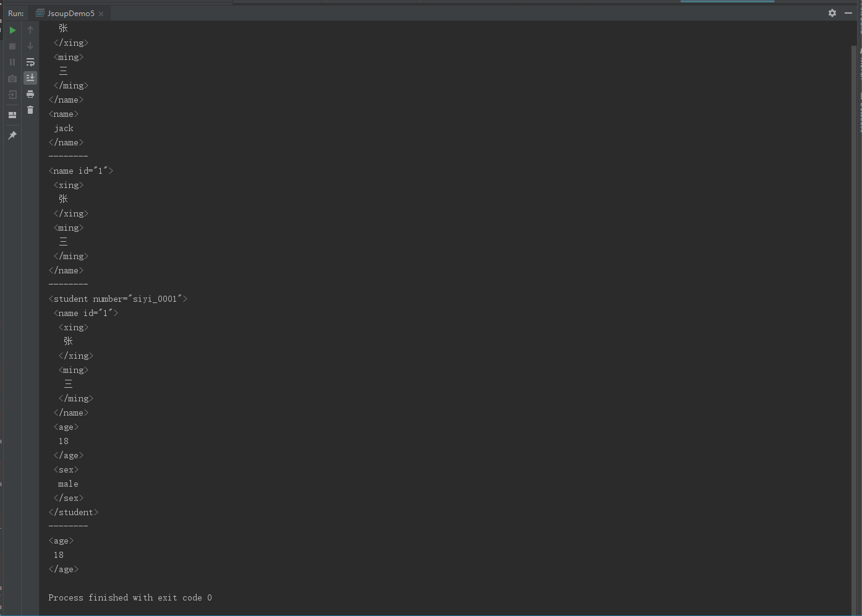Viewport: 862px width, 616px height.
Task: Close the JsoupDemo5 tab
Action: coord(101,14)
